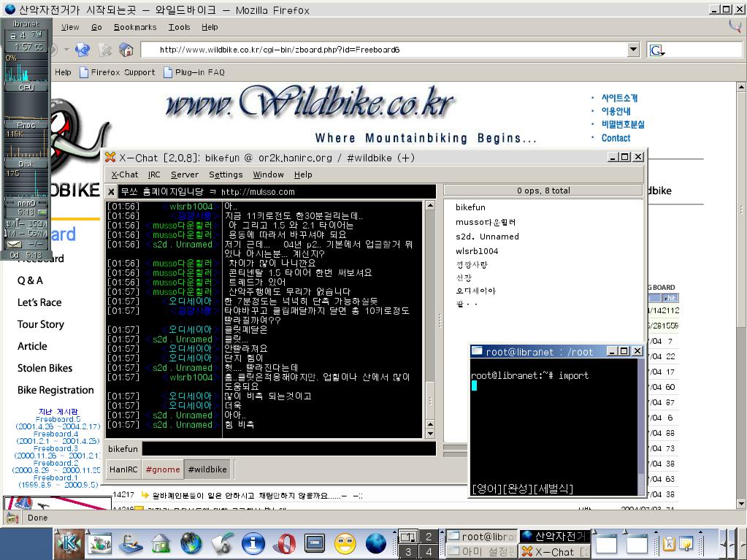Click the Firefox page vertical scrollbar

click(x=741, y=294)
